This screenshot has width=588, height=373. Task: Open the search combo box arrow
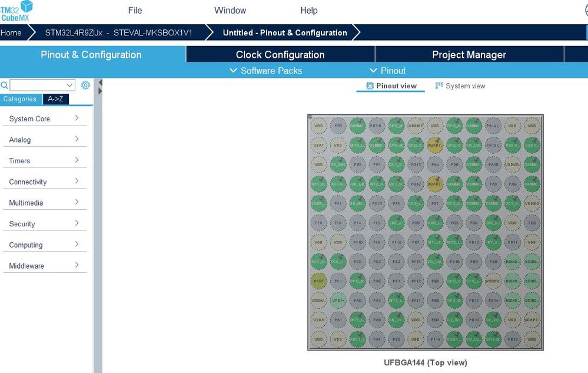[x=69, y=85]
